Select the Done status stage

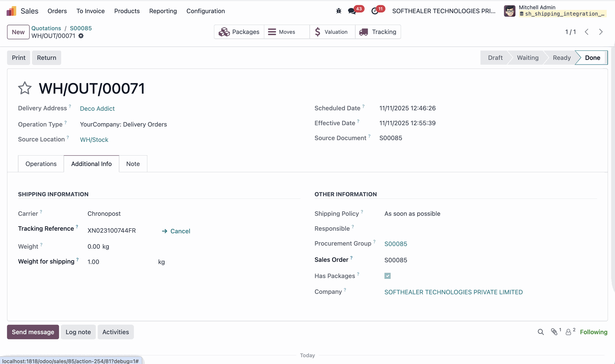point(592,58)
